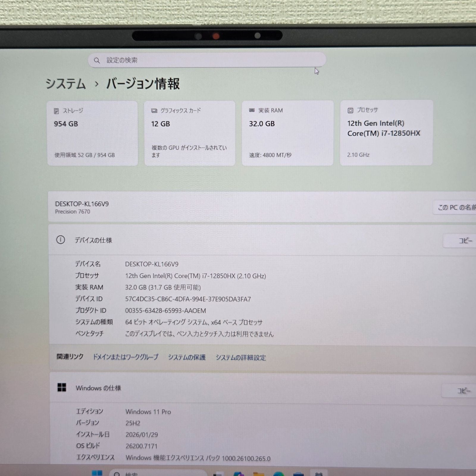
Task: Select the Windows 11 Pro edition value
Action: 148,412
